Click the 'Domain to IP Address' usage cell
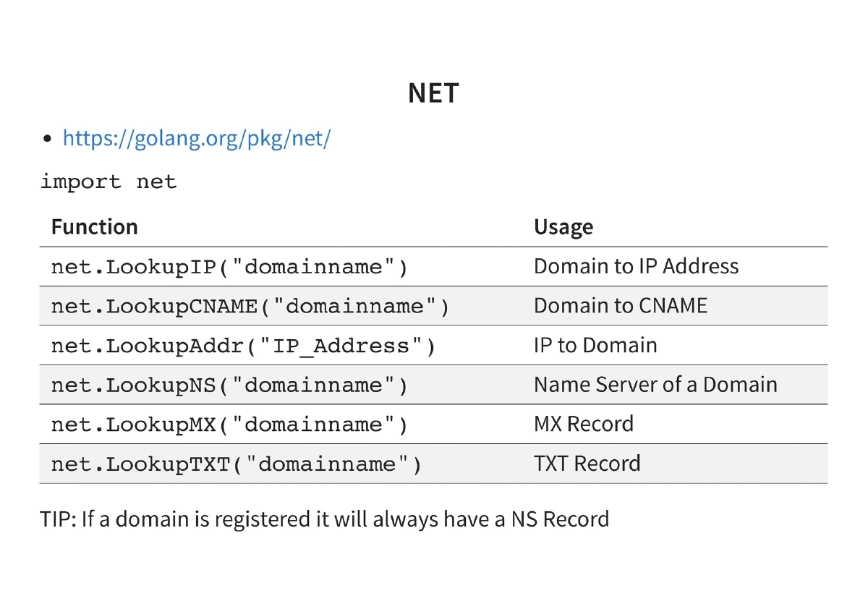868x614 pixels. [636, 266]
